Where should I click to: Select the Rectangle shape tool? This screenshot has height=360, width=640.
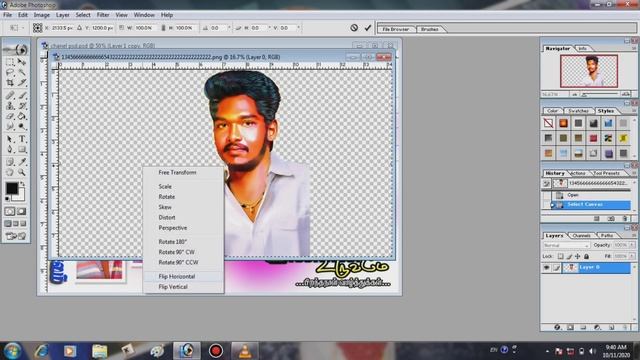(22, 149)
